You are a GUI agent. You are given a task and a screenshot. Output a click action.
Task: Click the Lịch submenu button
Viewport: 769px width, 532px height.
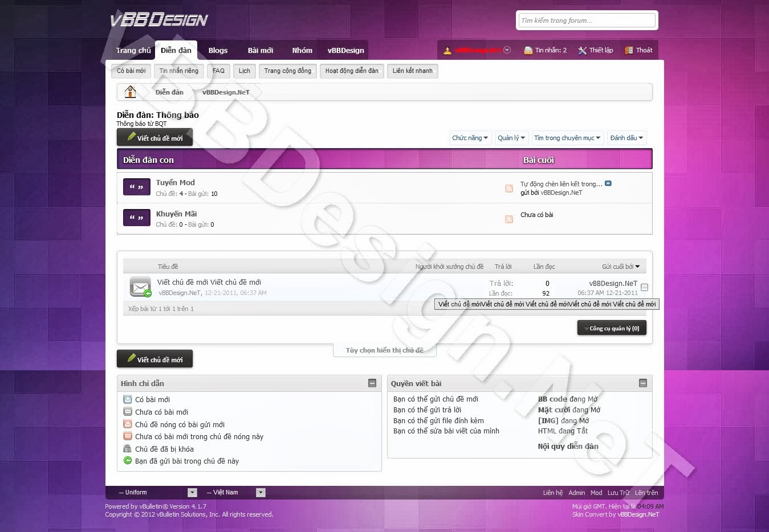click(244, 71)
